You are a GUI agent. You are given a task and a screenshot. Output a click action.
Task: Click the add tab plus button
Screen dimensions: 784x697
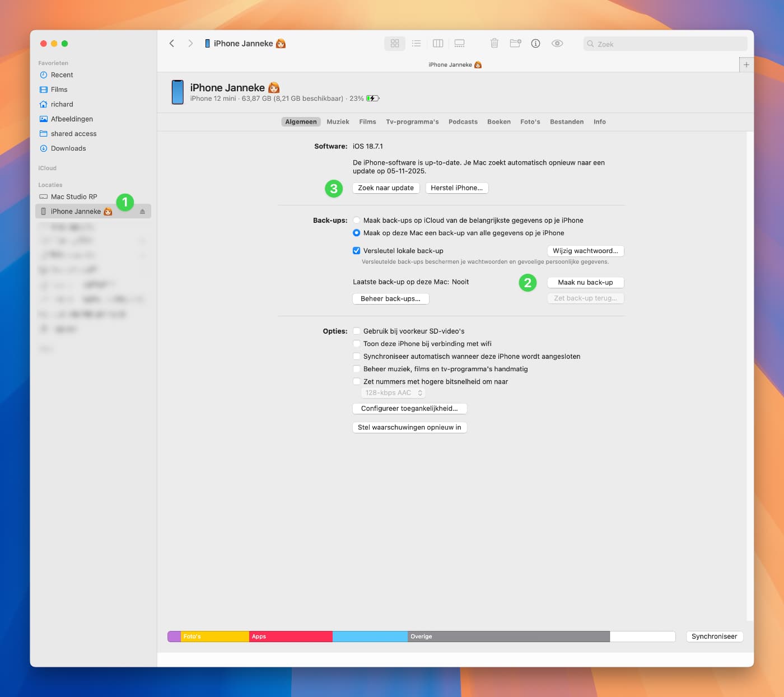pyautogui.click(x=746, y=64)
